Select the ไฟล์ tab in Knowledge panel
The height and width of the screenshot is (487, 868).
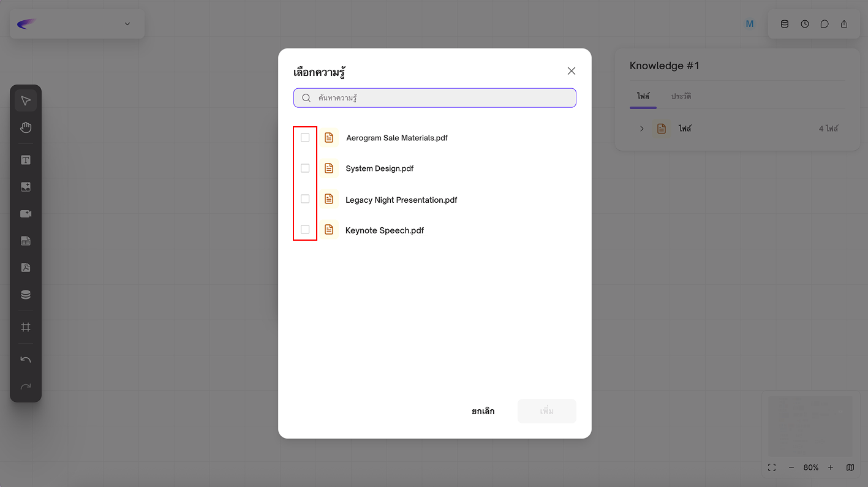click(643, 97)
